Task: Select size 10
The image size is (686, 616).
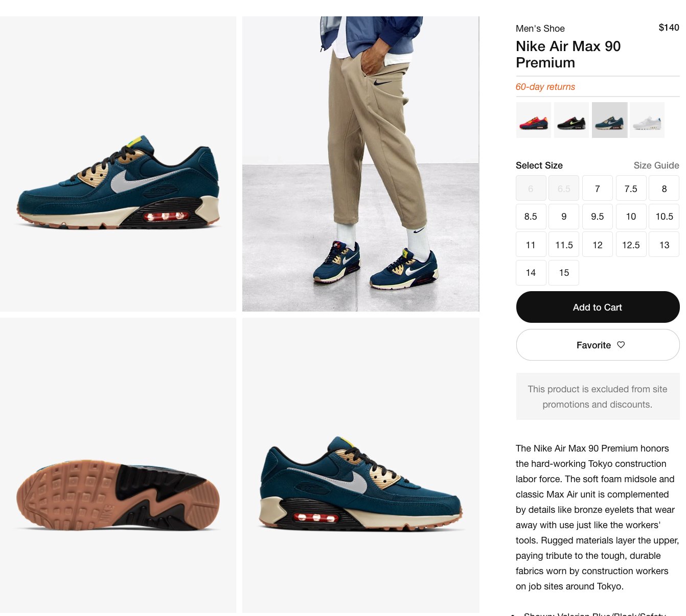Action: (631, 216)
